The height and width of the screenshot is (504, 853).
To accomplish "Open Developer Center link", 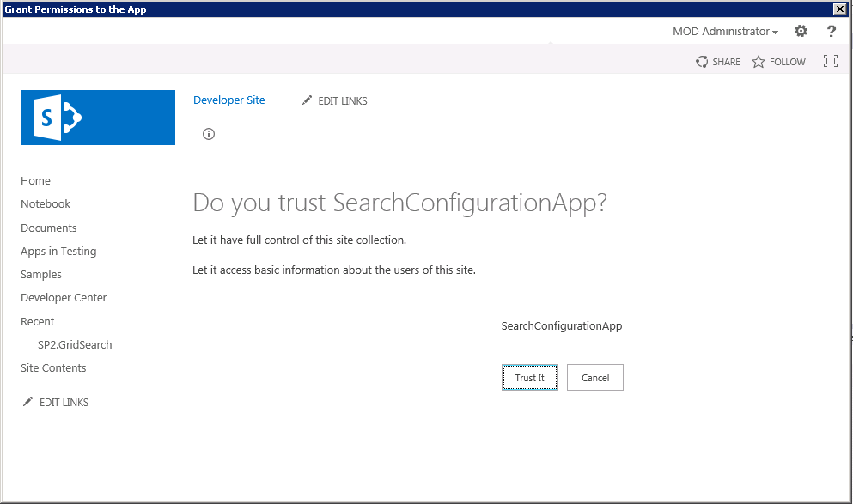I will tap(64, 297).
